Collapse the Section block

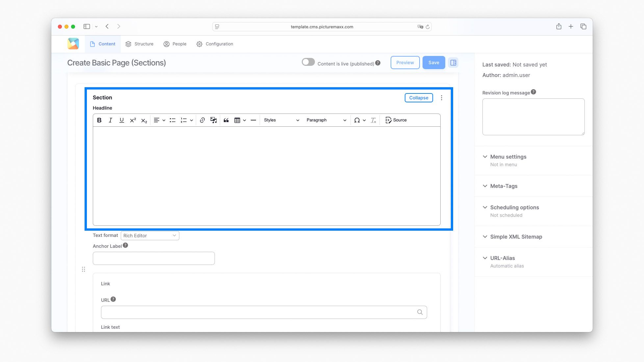click(x=418, y=97)
